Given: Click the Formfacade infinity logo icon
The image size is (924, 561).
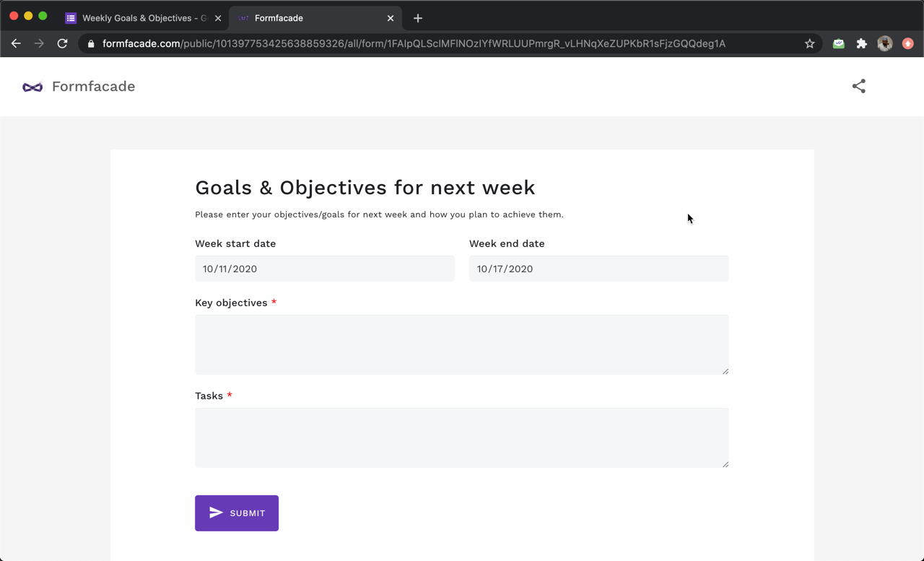Looking at the screenshot, I should (32, 87).
